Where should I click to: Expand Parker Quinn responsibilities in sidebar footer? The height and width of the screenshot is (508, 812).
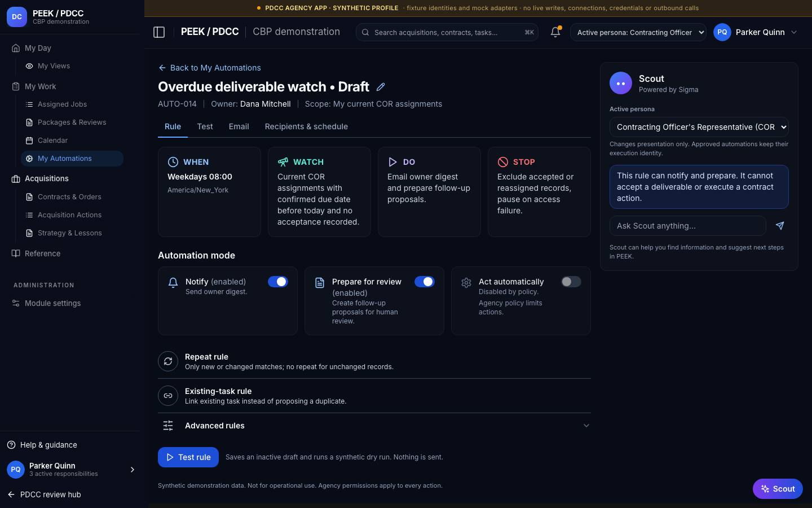133,470
